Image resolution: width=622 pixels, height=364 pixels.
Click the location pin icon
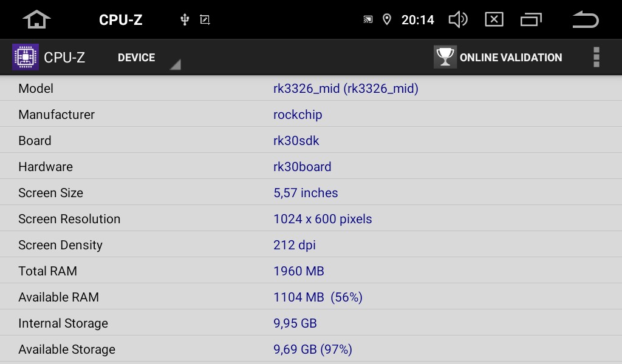point(387,19)
